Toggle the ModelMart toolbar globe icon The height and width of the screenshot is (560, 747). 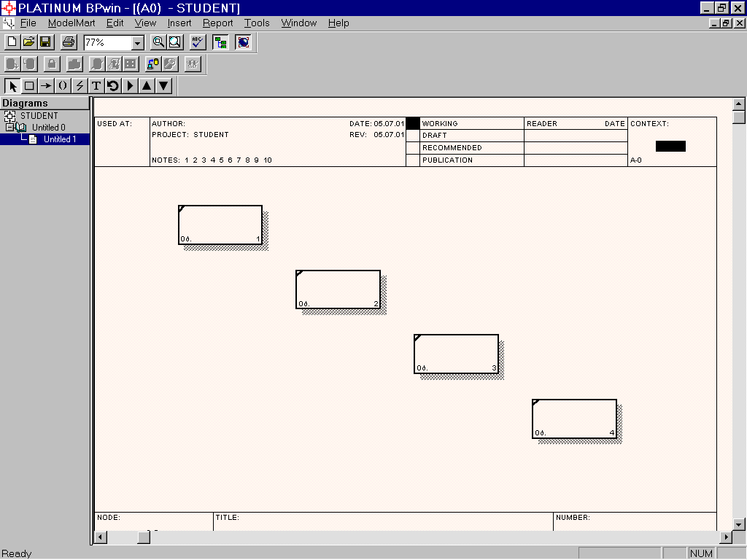tap(244, 42)
